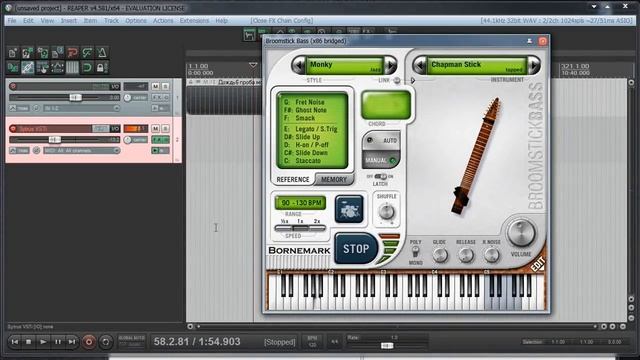Switch the LATCH toggle on

(380, 176)
